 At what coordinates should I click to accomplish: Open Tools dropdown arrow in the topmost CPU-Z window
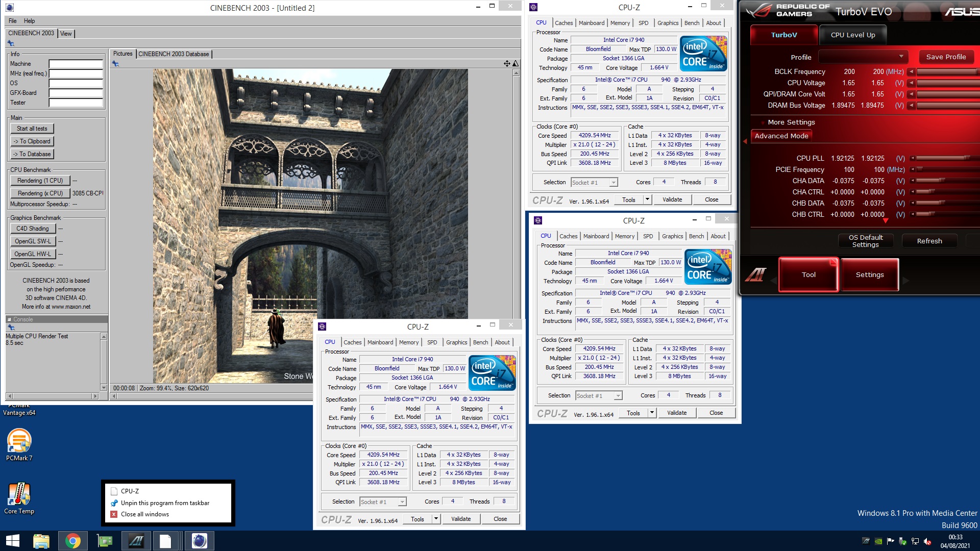click(647, 200)
